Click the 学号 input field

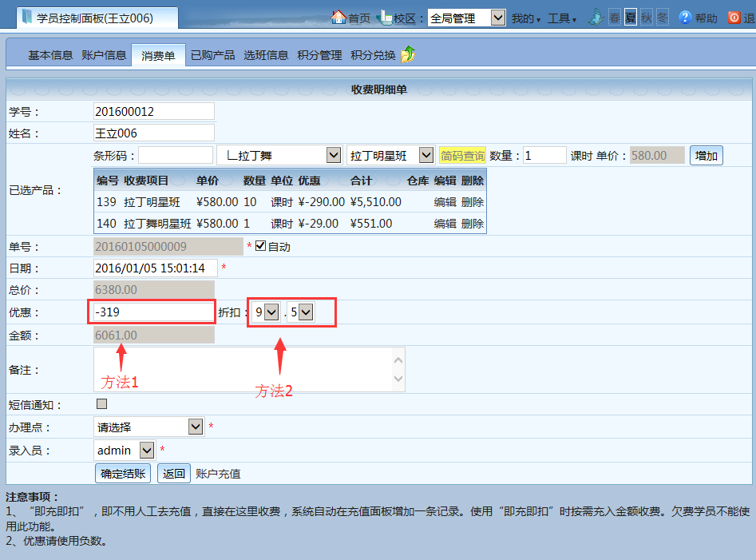point(154,111)
